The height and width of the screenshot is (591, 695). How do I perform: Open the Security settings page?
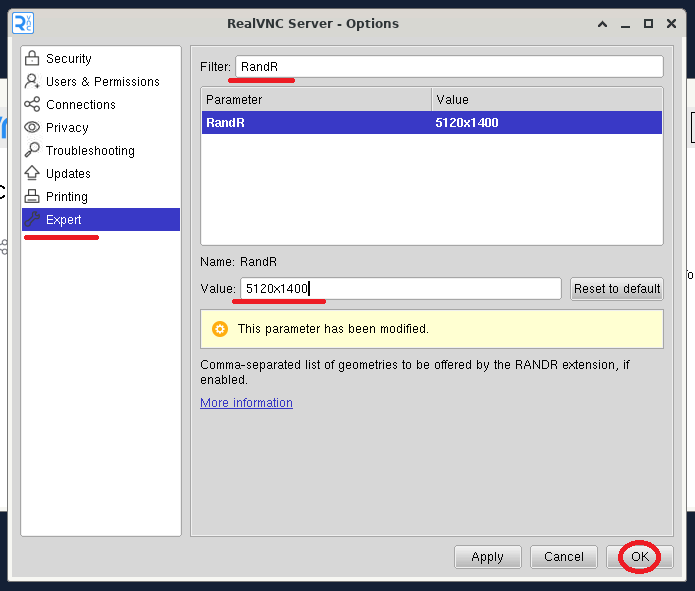click(101, 58)
